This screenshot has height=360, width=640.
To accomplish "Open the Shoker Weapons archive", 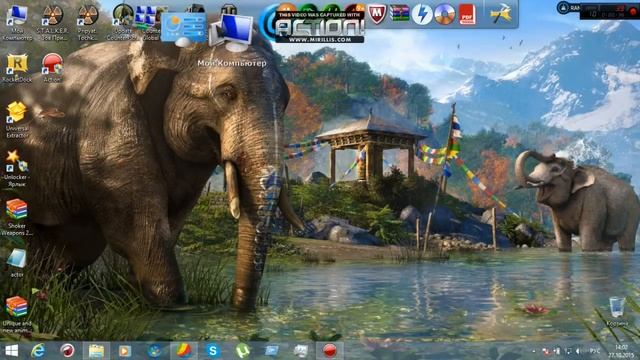I will tap(17, 217).
